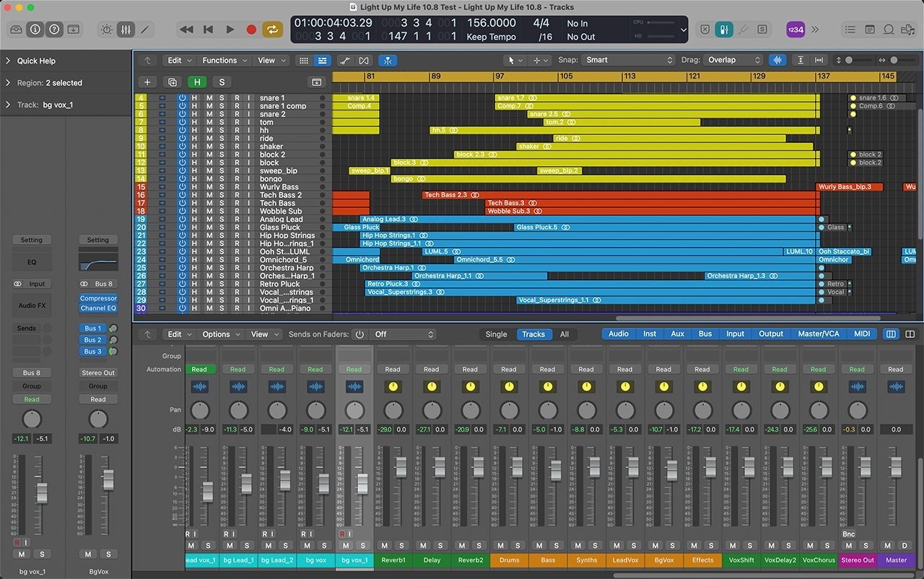Open the Library panel icon
Screen dimensions: 924x579
[16, 30]
